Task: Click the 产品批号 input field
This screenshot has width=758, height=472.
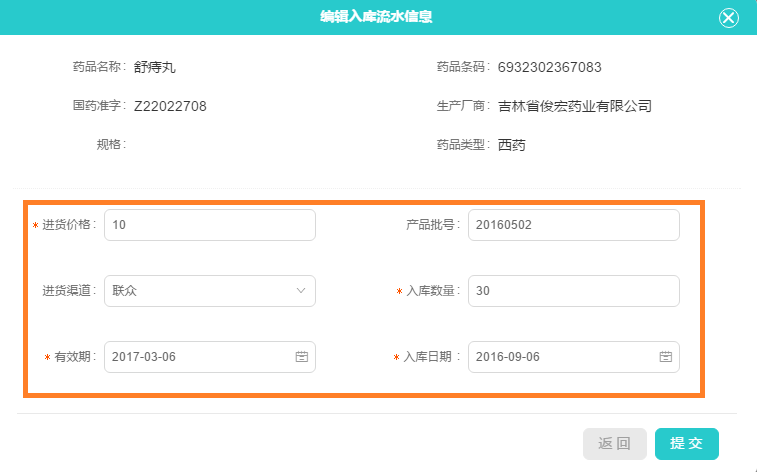Action: click(x=574, y=225)
